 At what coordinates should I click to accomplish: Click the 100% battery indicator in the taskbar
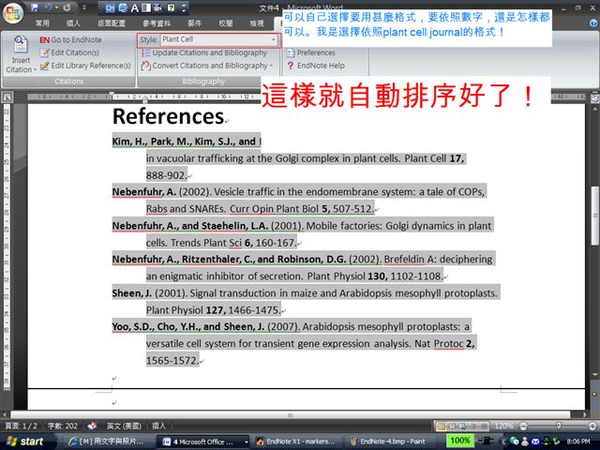pyautogui.click(x=460, y=441)
